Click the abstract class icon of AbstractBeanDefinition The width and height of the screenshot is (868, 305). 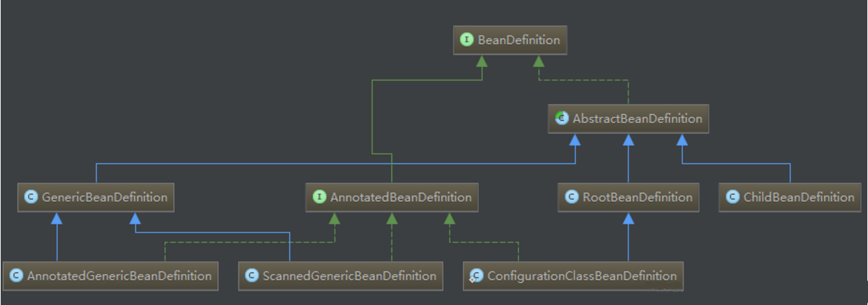tap(562, 118)
